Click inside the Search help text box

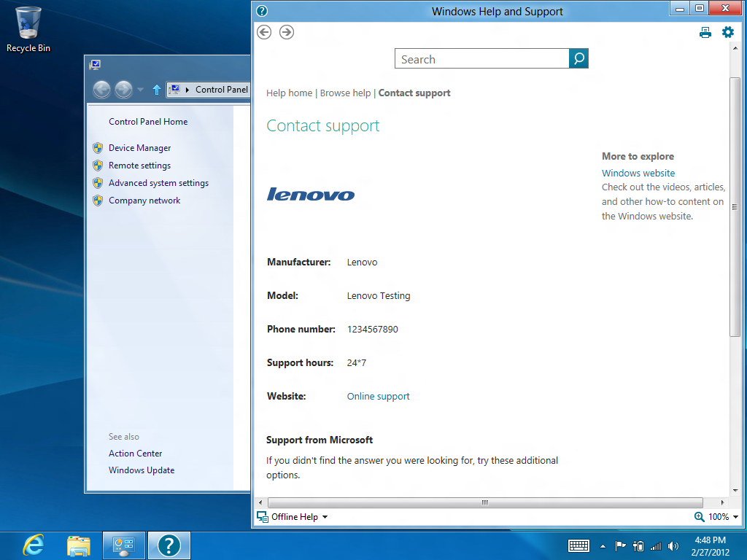(x=481, y=59)
